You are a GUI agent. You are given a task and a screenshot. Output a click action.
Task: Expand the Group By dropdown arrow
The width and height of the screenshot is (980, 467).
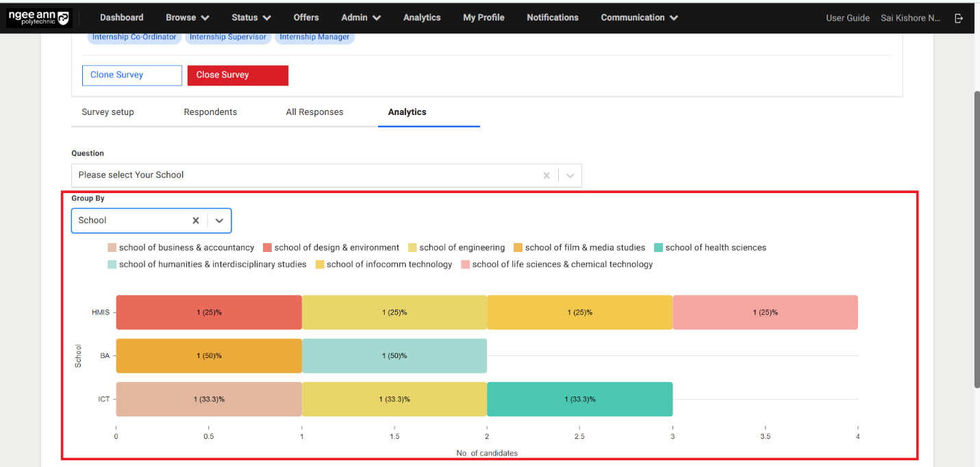click(x=219, y=220)
